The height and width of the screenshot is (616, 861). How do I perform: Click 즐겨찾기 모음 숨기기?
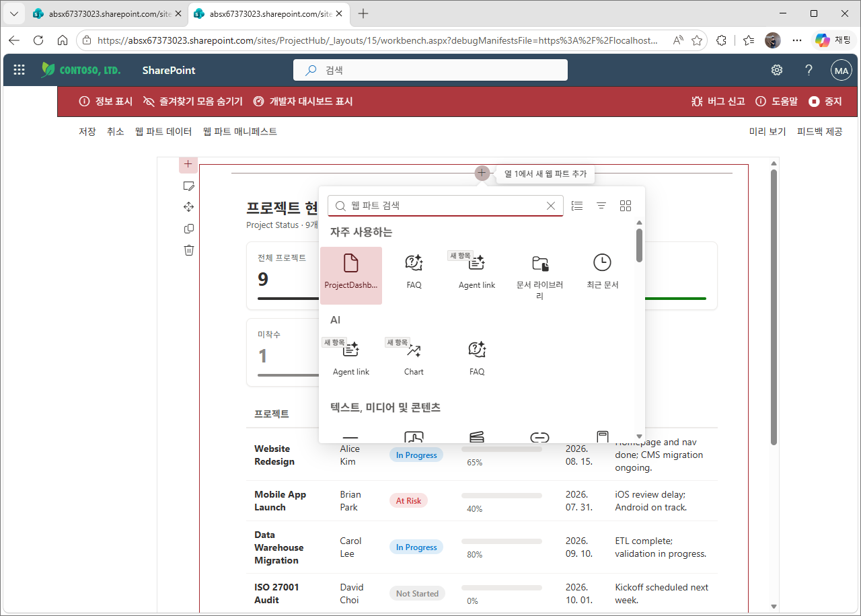192,102
